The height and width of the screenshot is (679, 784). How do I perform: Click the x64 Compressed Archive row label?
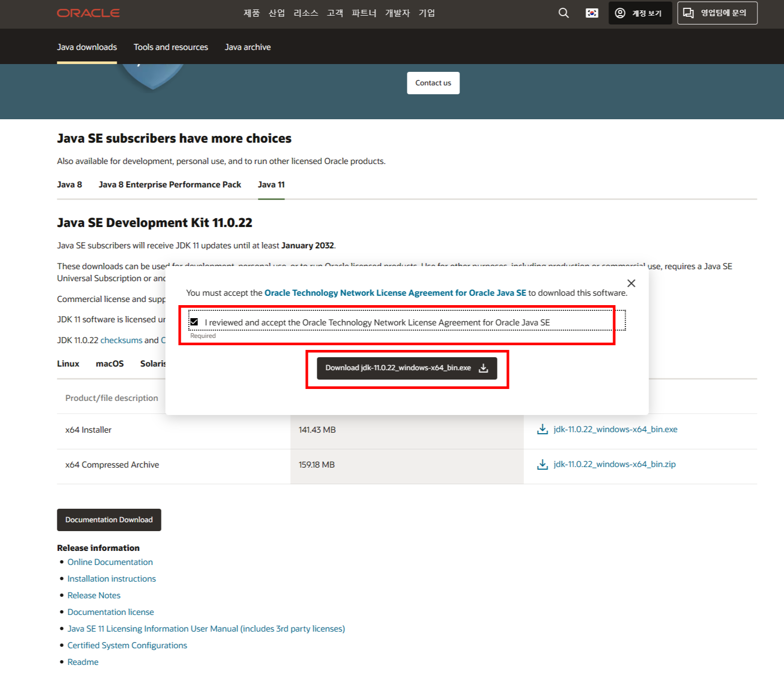click(112, 464)
